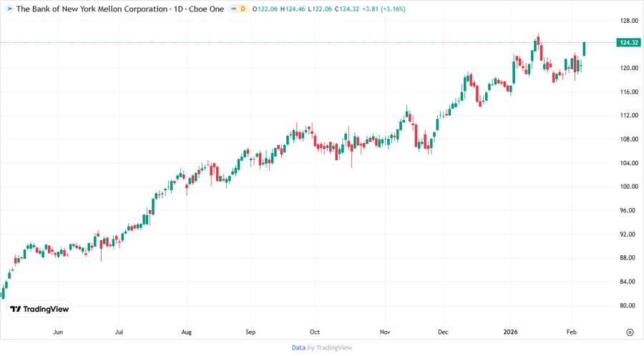This screenshot has height=356, width=644.
Task: Click the green current price tag '124.32'
Action: click(628, 42)
